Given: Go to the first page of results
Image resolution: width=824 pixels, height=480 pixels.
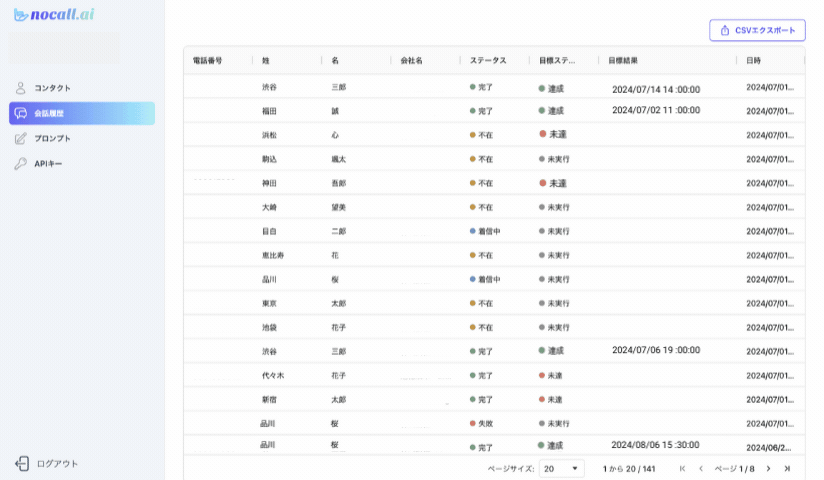Looking at the screenshot, I should (682, 468).
